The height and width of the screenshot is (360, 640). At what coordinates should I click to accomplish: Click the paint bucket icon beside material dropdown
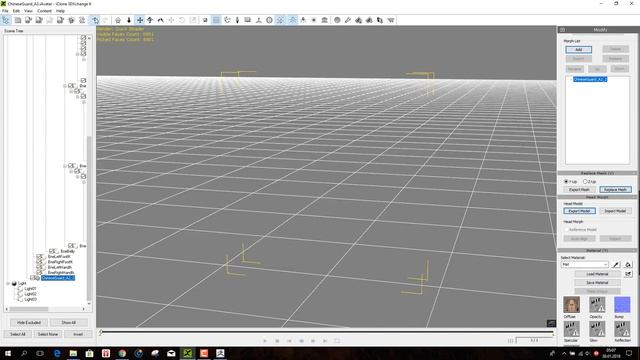coord(628,264)
